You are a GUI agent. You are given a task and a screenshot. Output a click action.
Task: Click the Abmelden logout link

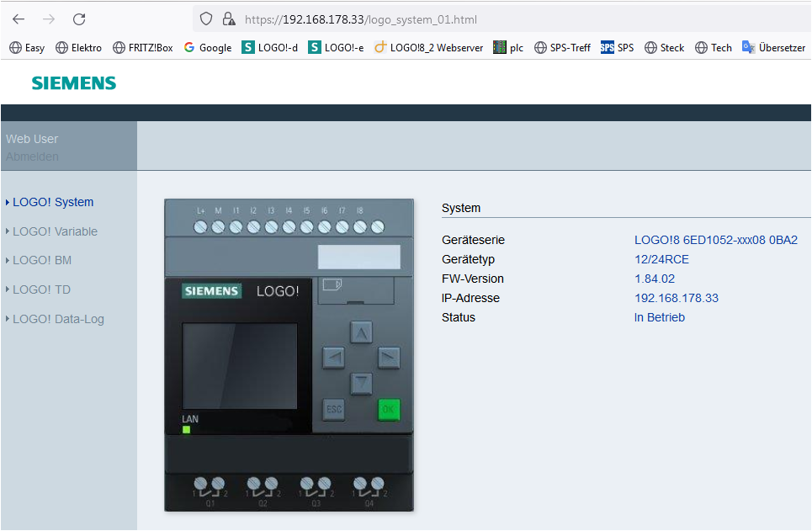click(32, 157)
